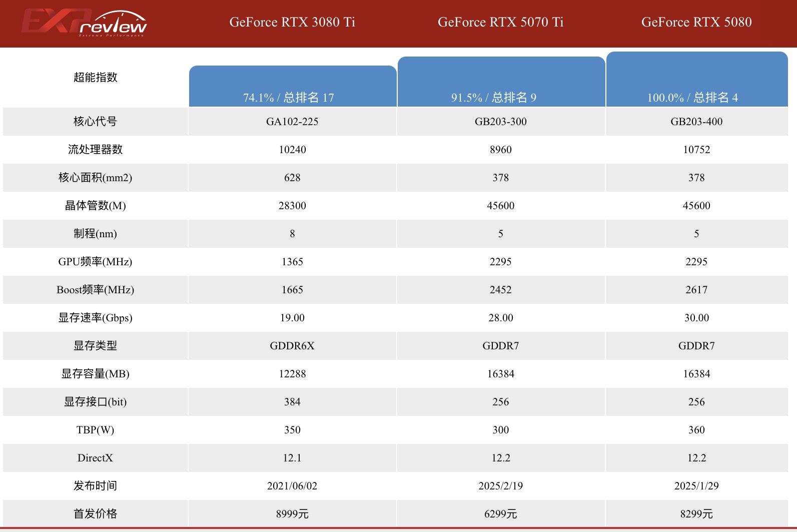This screenshot has width=797, height=532.
Task: Click the 制程(nm) row label
Action: point(95,234)
